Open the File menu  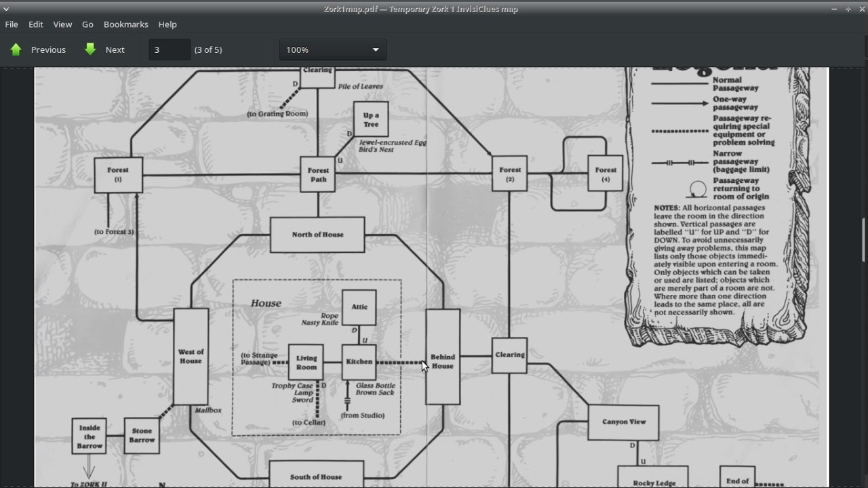click(12, 24)
